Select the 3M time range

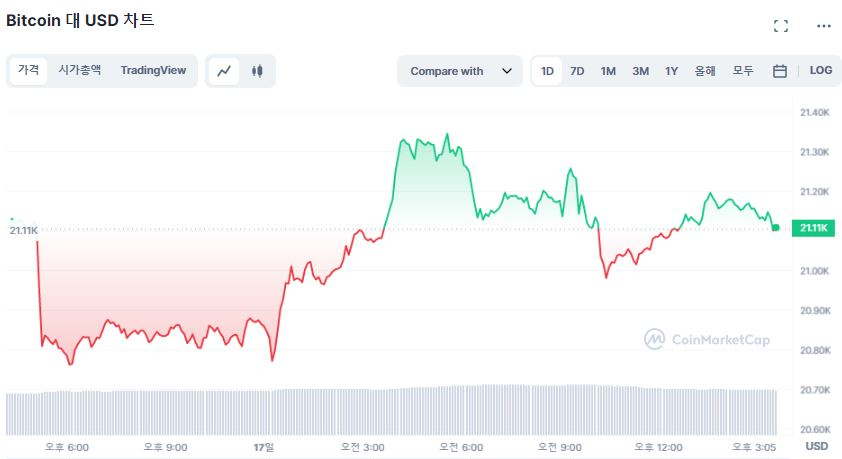pyautogui.click(x=640, y=71)
